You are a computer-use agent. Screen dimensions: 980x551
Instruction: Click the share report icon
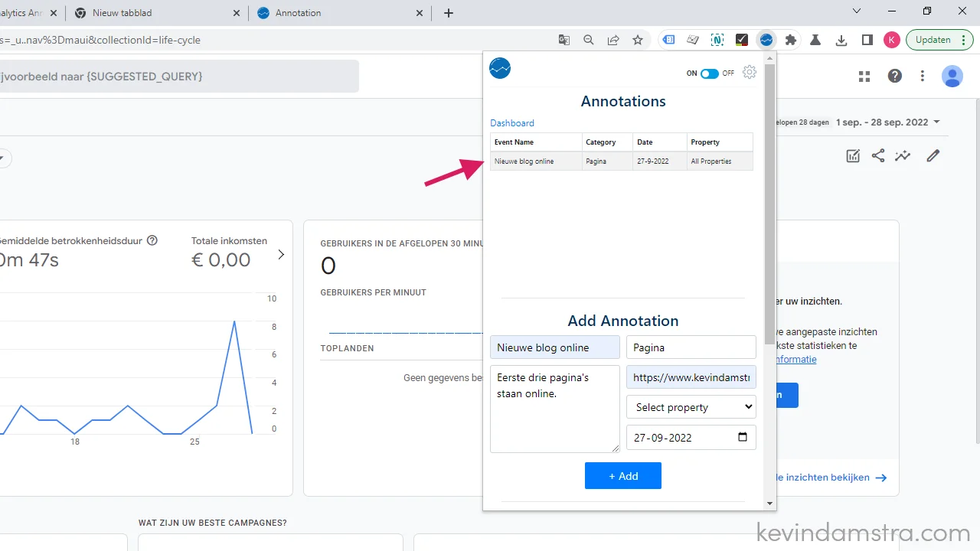point(878,156)
